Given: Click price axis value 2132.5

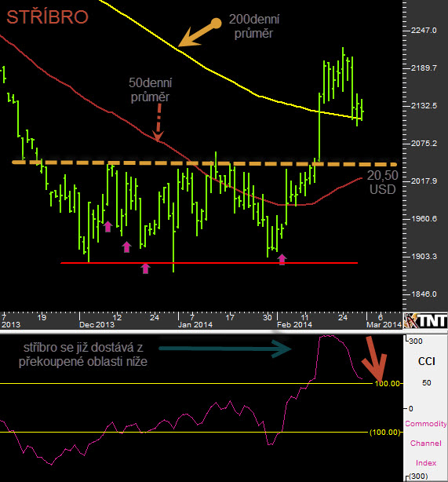Looking at the screenshot, I should pyautogui.click(x=424, y=106).
